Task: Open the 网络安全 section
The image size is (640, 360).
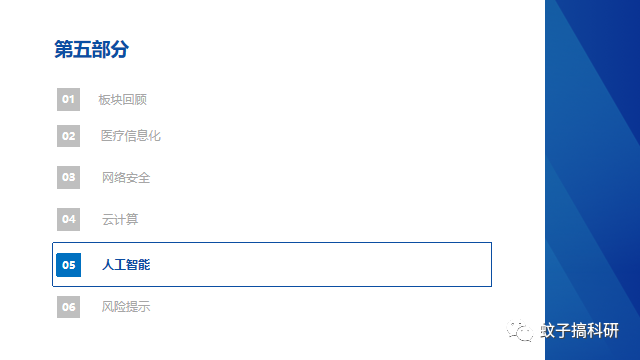Action: click(126, 178)
